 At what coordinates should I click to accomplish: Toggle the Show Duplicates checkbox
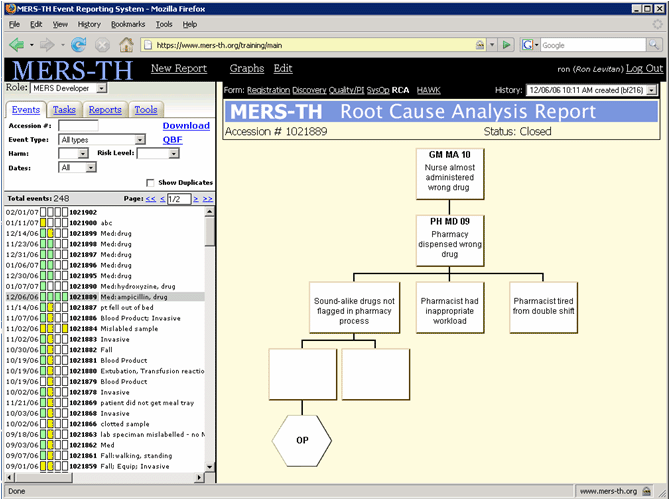[x=150, y=183]
